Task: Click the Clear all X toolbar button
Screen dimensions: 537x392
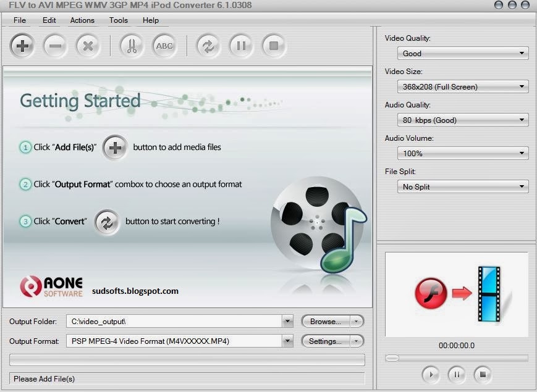Action: pyautogui.click(x=88, y=46)
